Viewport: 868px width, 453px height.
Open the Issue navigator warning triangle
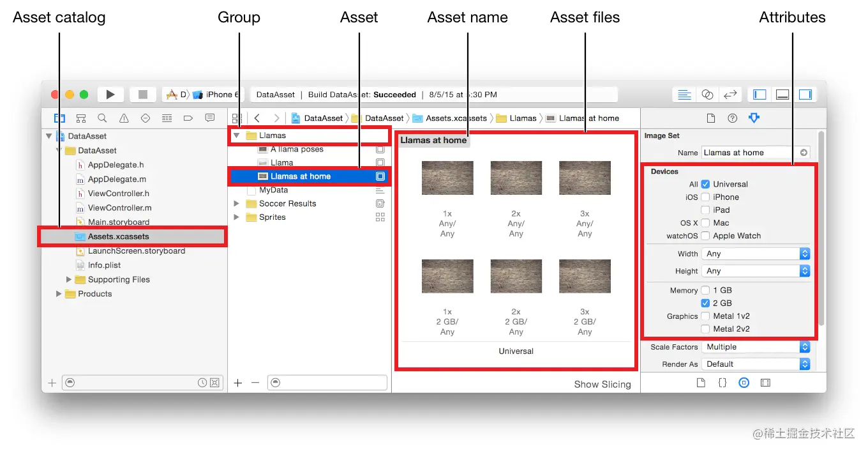[x=124, y=118]
